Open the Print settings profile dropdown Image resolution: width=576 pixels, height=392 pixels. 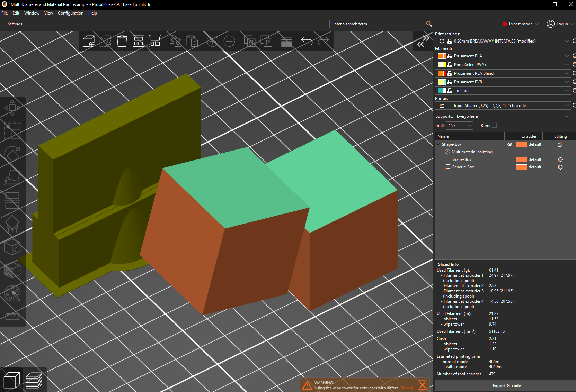(503, 41)
